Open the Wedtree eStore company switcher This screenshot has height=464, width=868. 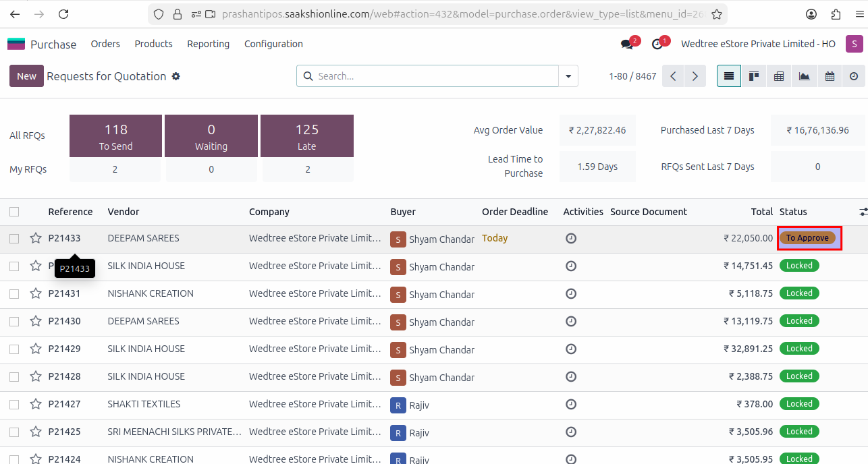[x=758, y=44]
